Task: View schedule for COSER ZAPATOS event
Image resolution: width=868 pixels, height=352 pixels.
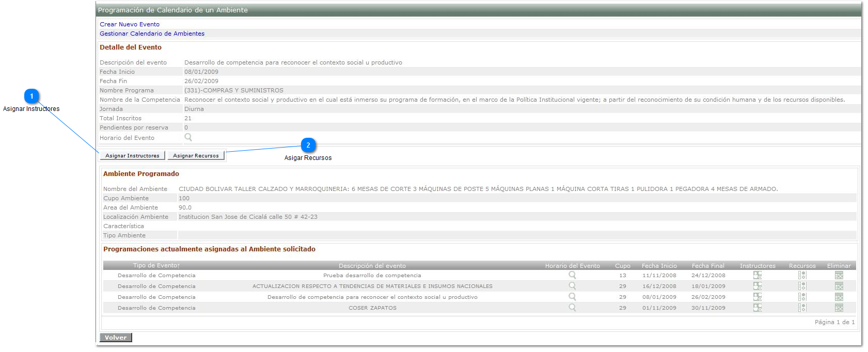Action: point(572,308)
